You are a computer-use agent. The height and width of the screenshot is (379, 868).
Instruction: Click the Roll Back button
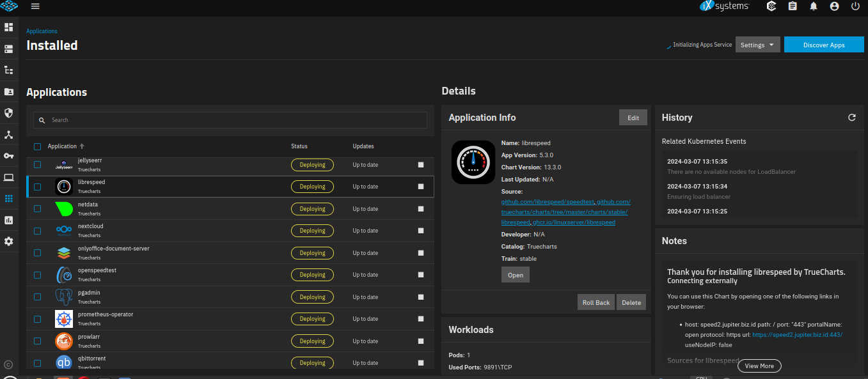coord(596,302)
